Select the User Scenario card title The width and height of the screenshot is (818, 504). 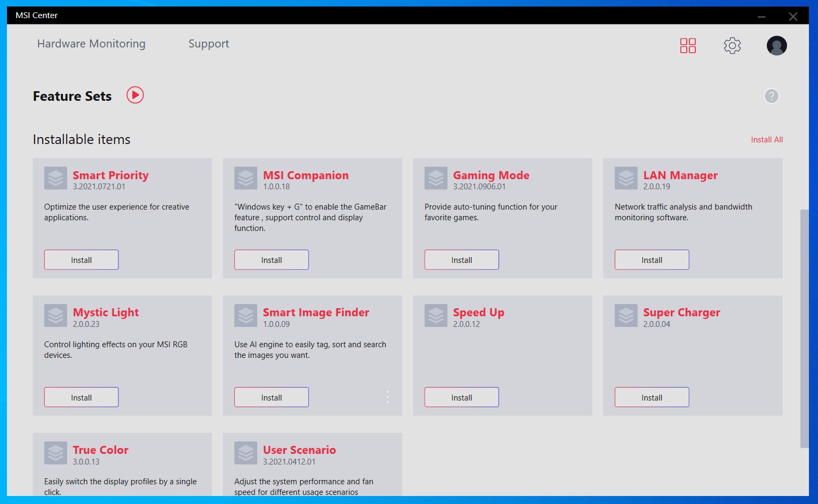tap(299, 450)
